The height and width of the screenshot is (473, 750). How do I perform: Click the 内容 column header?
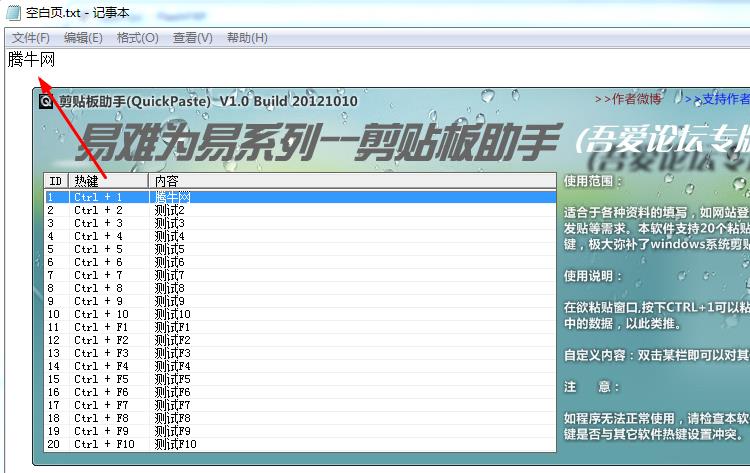(350, 181)
